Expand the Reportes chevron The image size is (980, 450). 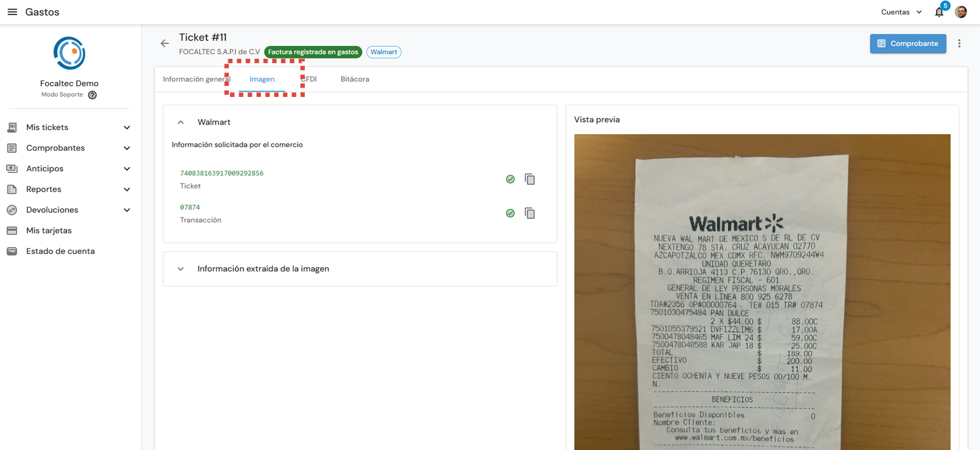pyautogui.click(x=127, y=189)
